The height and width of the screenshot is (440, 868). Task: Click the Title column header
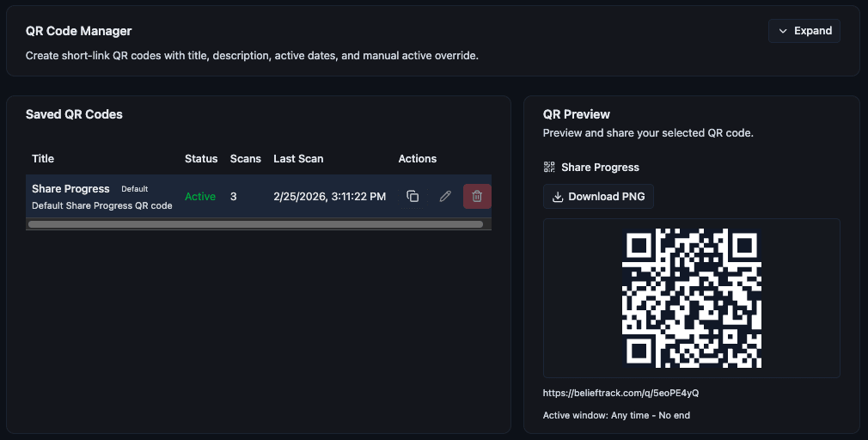pos(43,159)
